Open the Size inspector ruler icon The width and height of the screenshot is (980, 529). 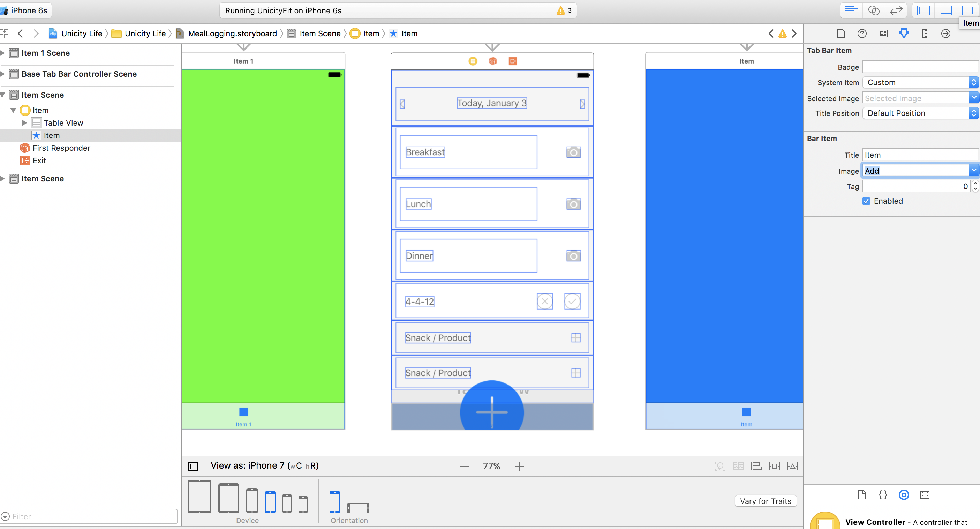click(x=925, y=33)
